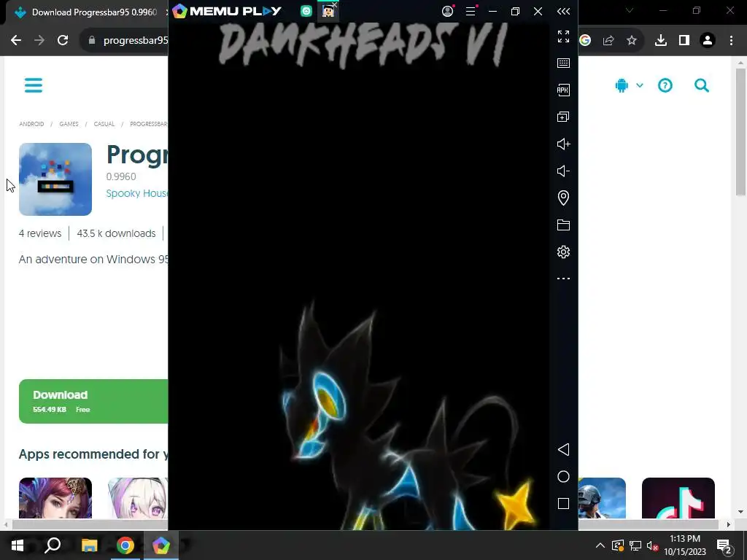The width and height of the screenshot is (747, 560).
Task: Open first recommended app with purple-haired character
Action: coord(55,497)
